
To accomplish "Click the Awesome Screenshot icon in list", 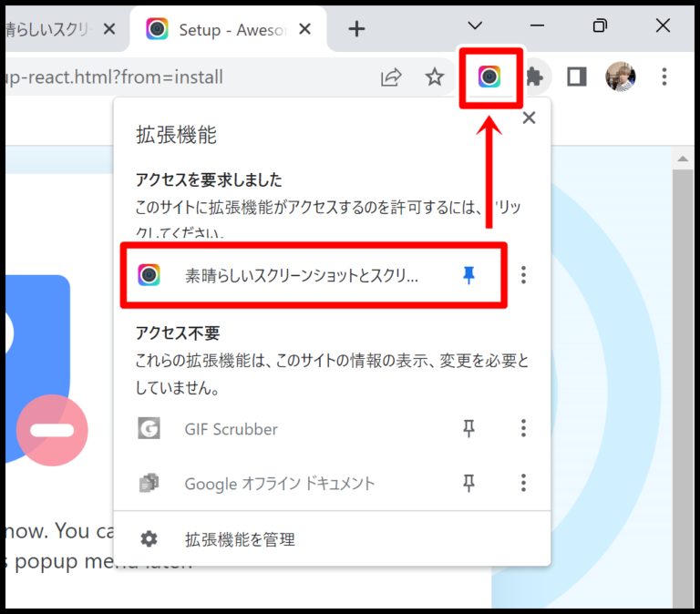I will 149,275.
